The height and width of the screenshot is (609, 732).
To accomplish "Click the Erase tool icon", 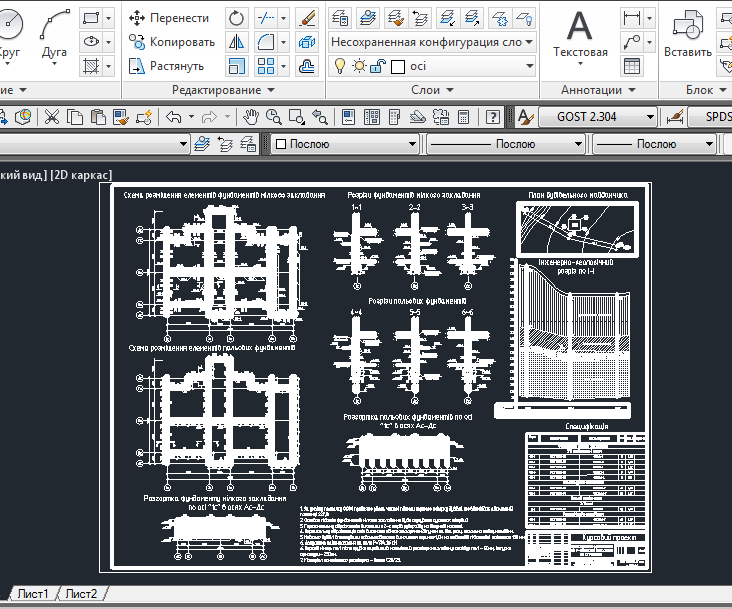I will tap(307, 18).
